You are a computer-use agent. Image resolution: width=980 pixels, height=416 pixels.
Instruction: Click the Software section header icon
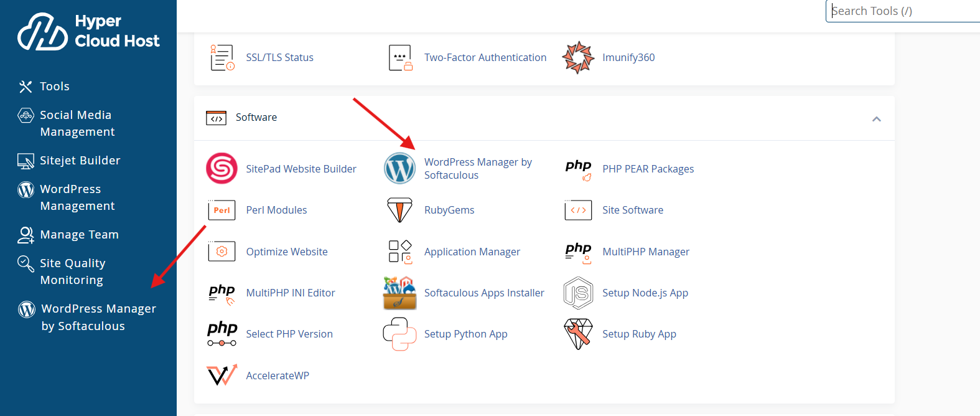pos(216,118)
